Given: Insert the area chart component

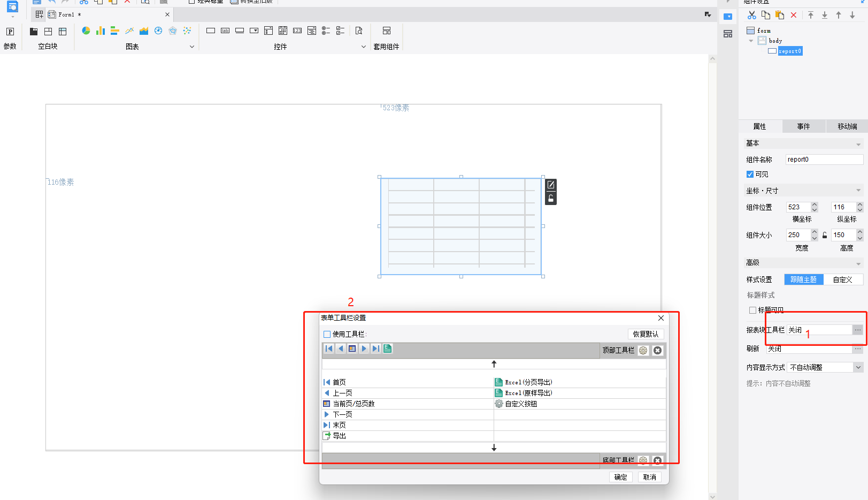Looking at the screenshot, I should 144,31.
